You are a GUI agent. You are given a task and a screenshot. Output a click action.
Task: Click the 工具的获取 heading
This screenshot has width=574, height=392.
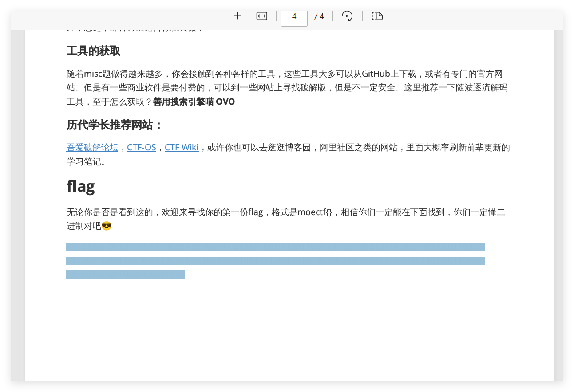tap(94, 51)
